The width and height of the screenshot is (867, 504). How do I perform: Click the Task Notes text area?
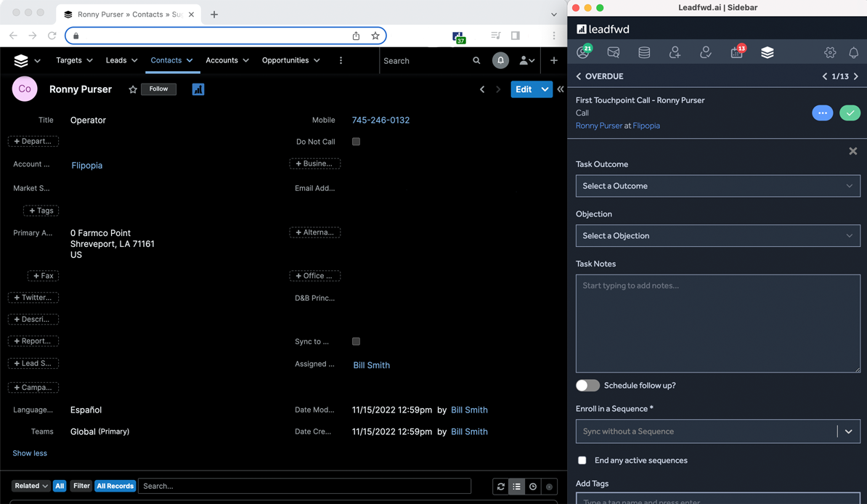pos(717,324)
